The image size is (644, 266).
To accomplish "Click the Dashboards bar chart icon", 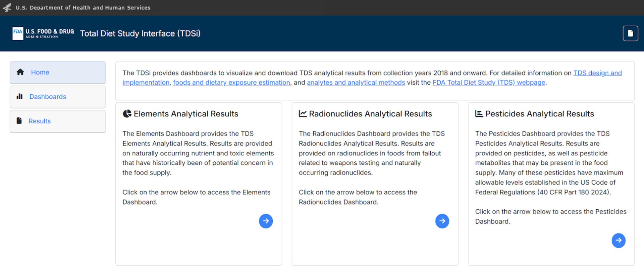I will tap(19, 97).
